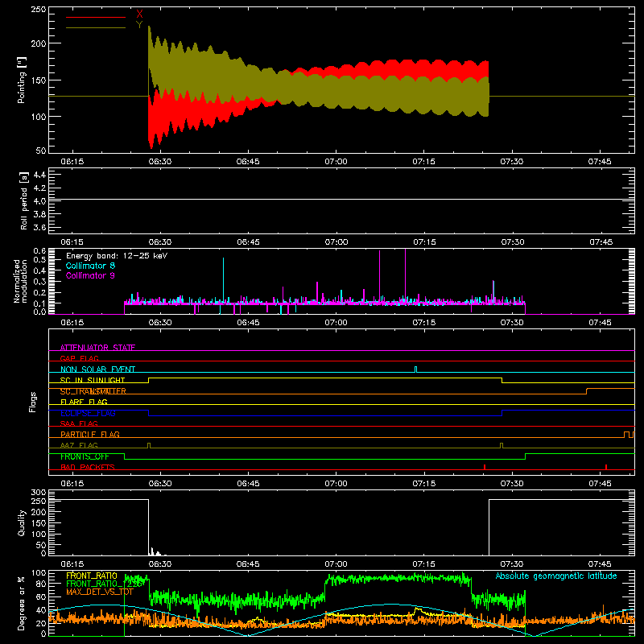
Task: Click the BAD_PACKETS red tick near 07:46
Action: click(606, 467)
